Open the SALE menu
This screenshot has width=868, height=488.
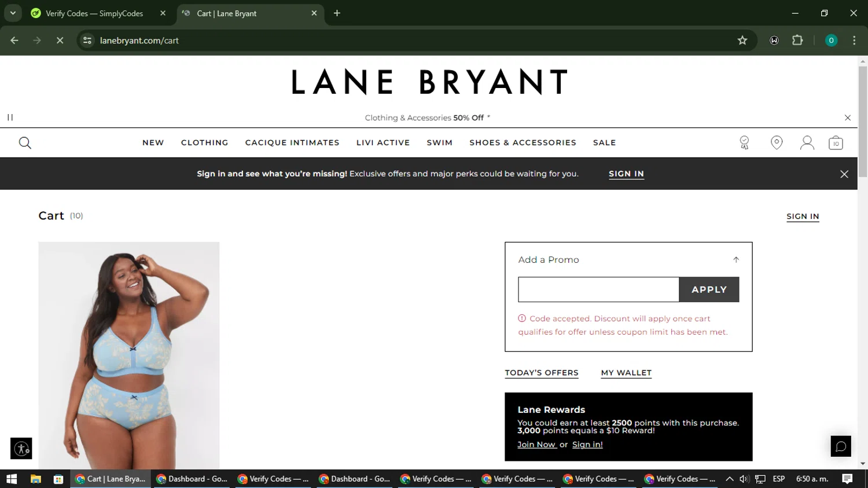604,142
